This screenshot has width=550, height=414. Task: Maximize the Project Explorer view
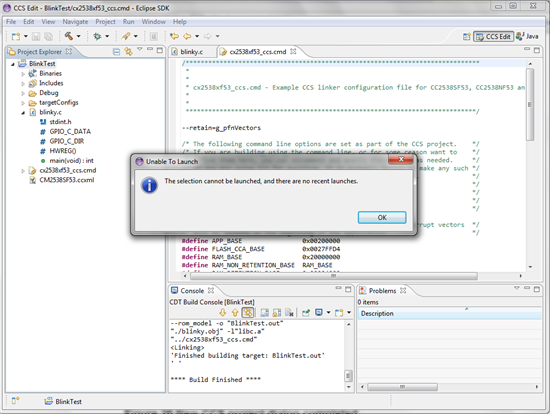pos(160,50)
